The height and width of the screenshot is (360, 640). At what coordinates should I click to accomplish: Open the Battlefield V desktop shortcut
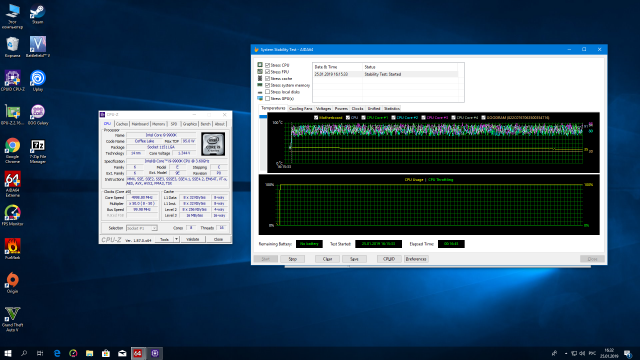coord(38,47)
